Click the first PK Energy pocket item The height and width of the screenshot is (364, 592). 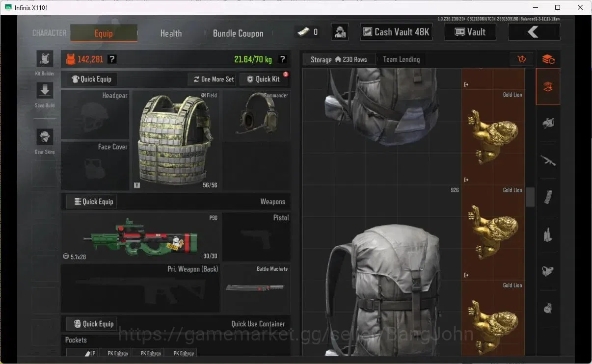tap(115, 353)
